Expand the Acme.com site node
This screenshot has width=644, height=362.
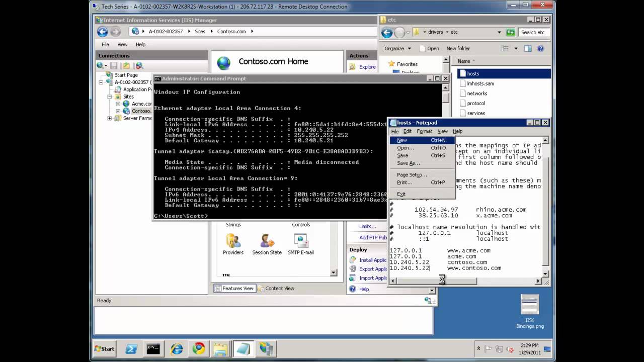[118, 104]
